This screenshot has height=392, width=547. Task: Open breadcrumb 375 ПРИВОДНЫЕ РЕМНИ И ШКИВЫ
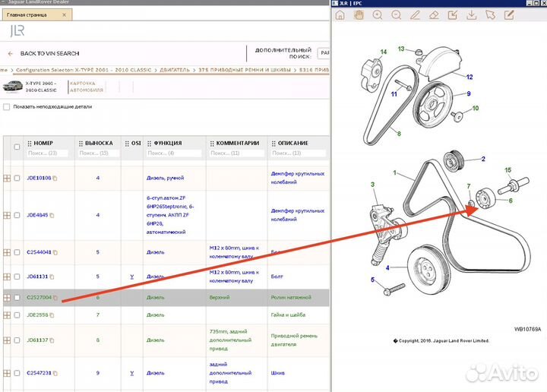coord(245,70)
